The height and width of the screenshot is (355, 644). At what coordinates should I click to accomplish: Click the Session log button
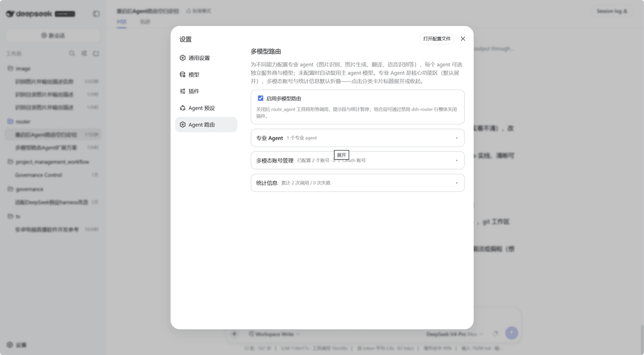612,11
